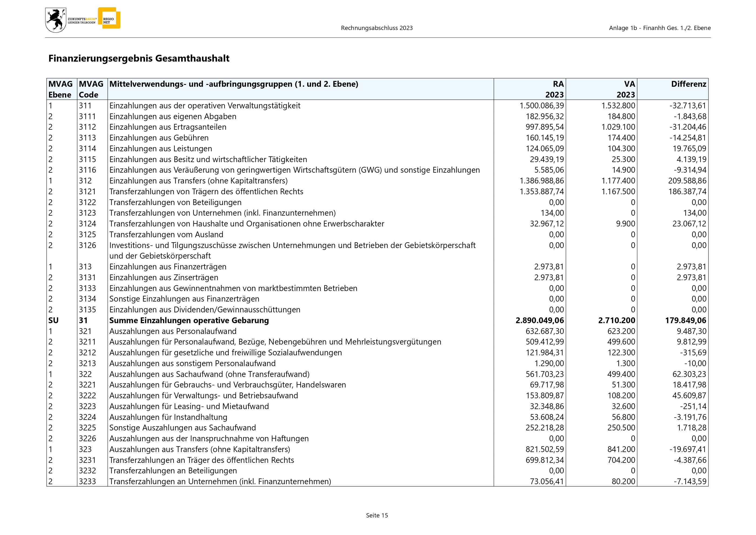Click the Differenz value 209.588,86

coord(687,181)
